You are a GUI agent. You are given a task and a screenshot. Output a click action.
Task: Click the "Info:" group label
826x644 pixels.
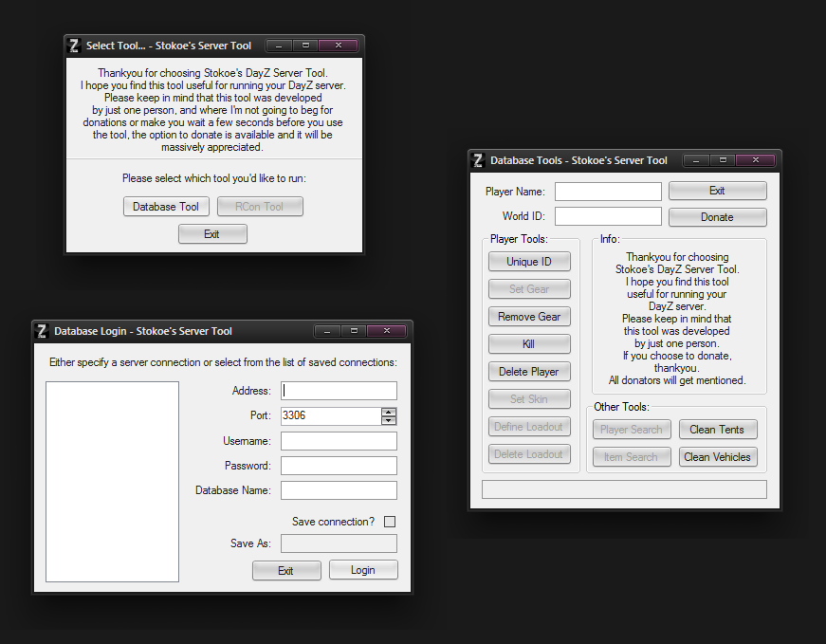[x=610, y=239]
